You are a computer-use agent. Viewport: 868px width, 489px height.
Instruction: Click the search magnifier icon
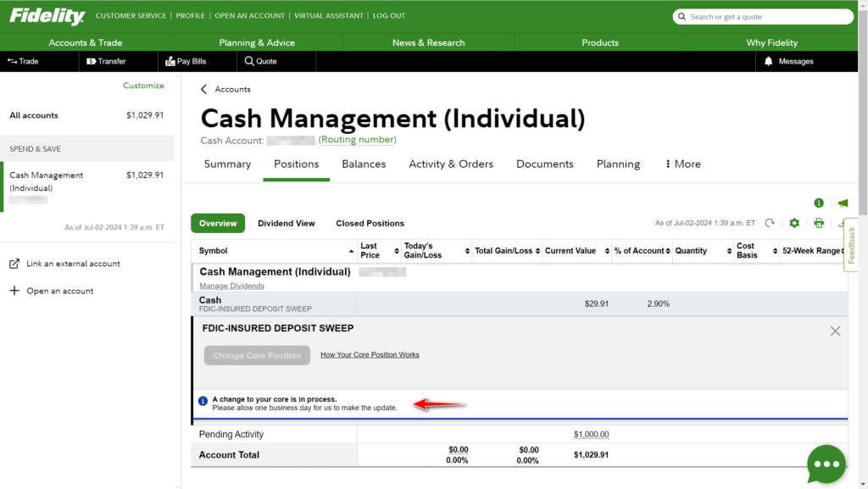pos(682,17)
